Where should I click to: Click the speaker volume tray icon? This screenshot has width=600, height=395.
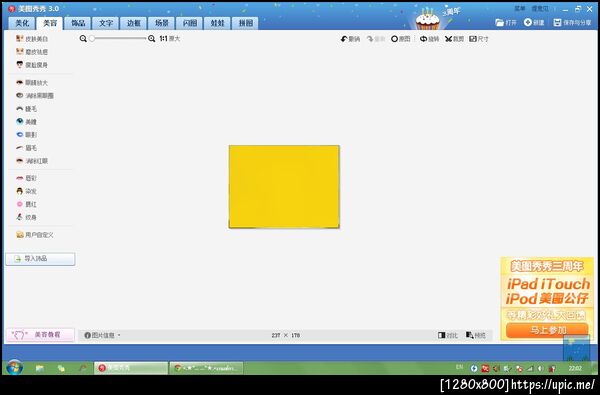coord(540,369)
